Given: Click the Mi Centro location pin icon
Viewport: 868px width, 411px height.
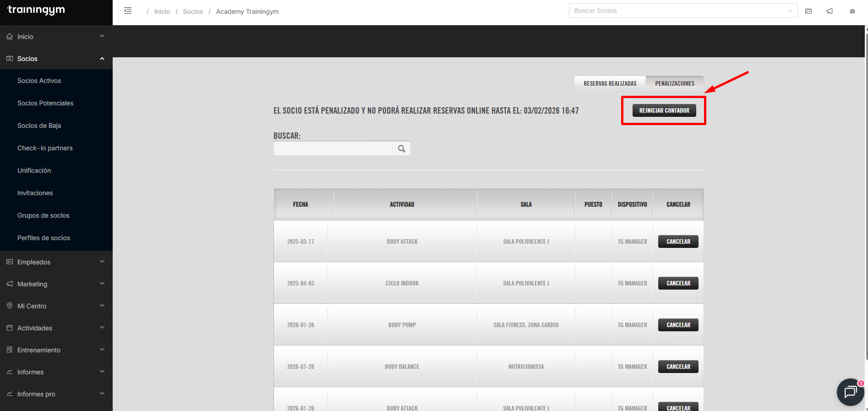Looking at the screenshot, I should [x=10, y=306].
